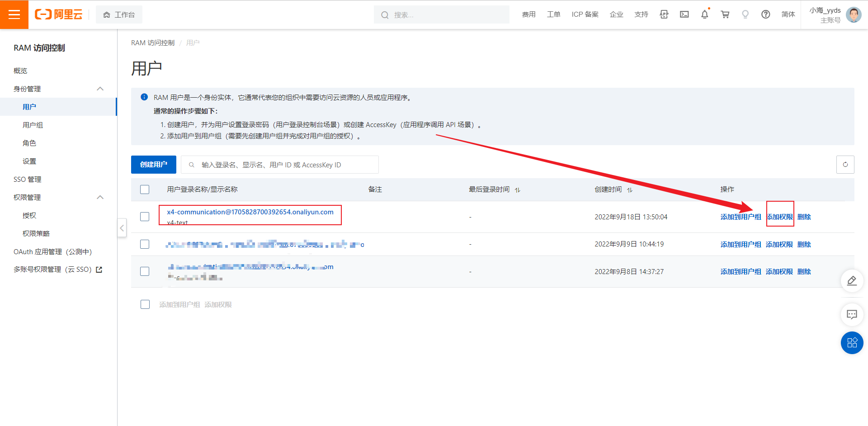Screen dimensions: 868x426
Task: Open the help question mark icon
Action: click(766, 14)
